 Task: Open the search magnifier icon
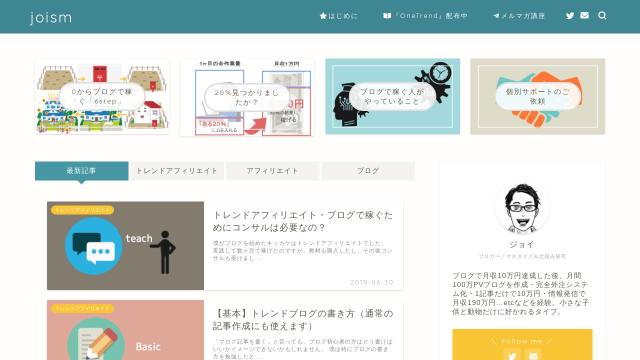coord(602,16)
